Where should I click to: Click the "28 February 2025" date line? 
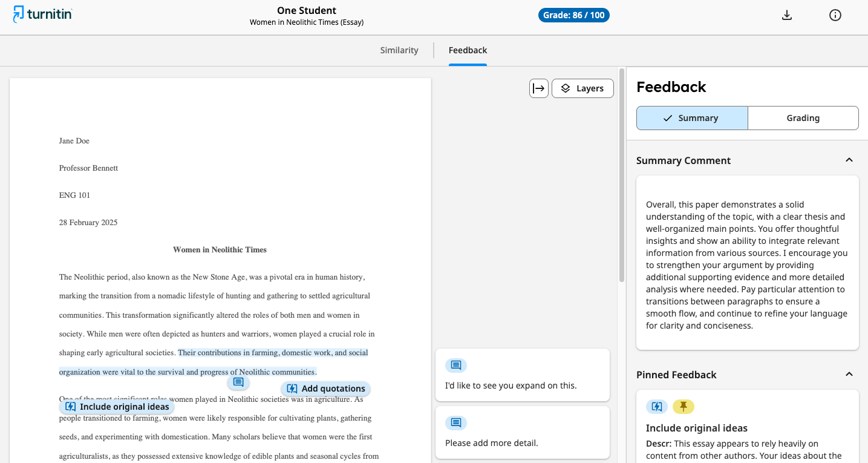point(88,223)
